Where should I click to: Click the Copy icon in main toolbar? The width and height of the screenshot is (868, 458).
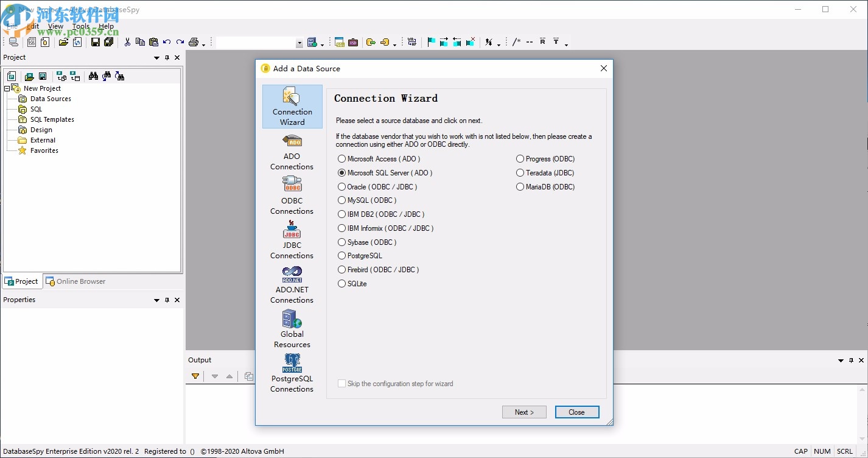(140, 42)
